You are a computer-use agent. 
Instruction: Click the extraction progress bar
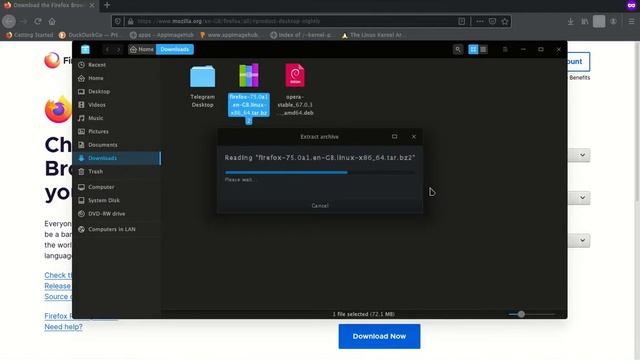tap(320, 173)
